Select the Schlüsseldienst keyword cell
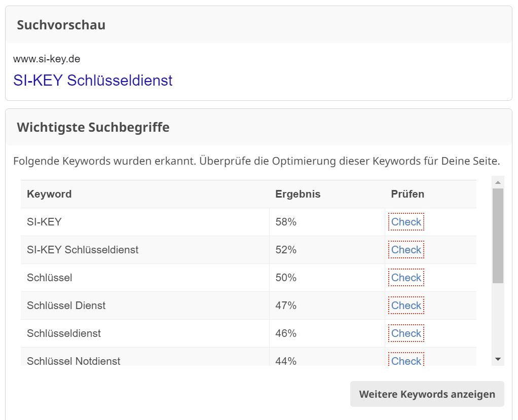Viewport: 518px width, 420px height. coord(144,333)
